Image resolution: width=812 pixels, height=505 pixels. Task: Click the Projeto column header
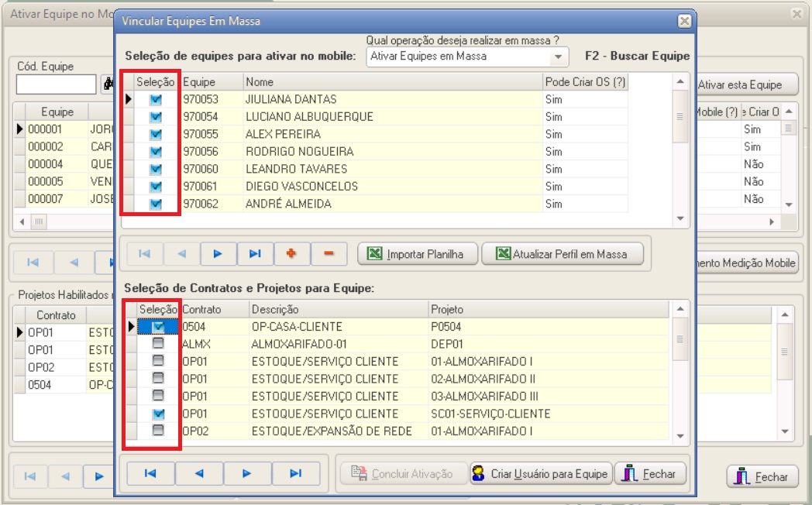point(547,310)
